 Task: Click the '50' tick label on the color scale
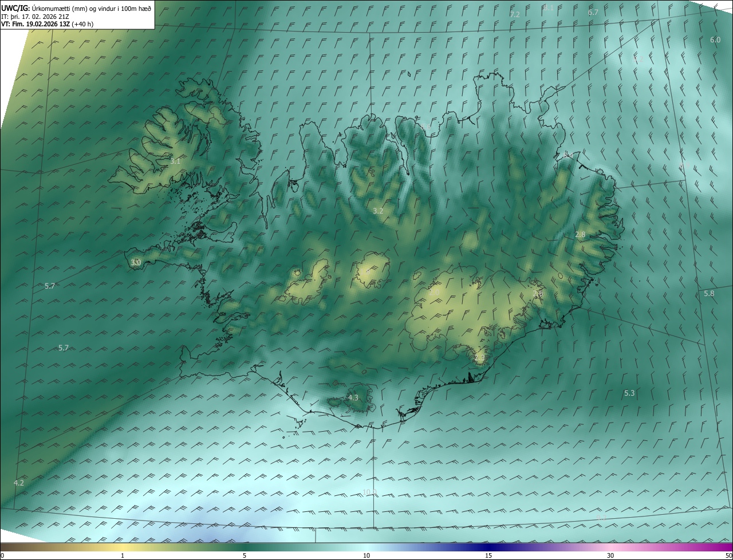[728, 555]
